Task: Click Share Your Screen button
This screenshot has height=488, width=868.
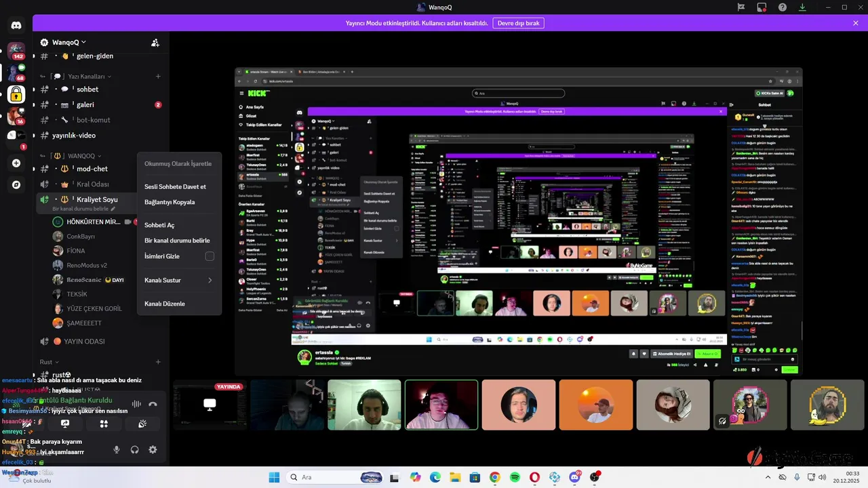Action: (x=65, y=424)
